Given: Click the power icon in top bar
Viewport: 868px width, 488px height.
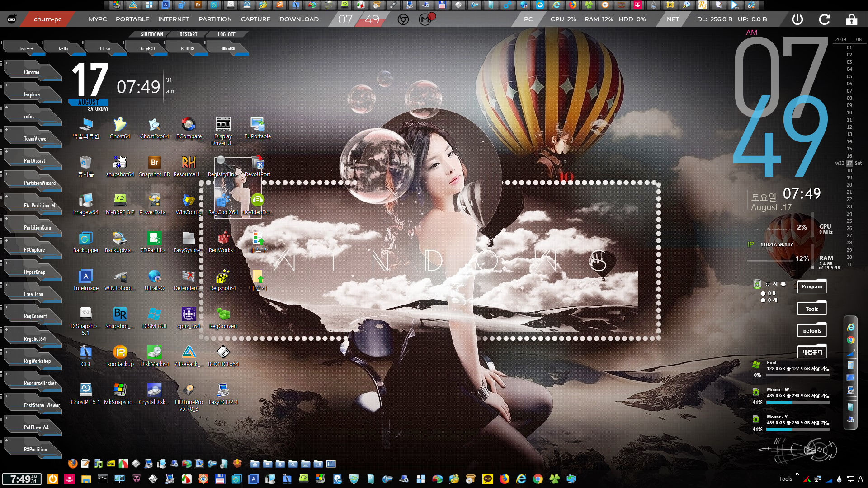Looking at the screenshot, I should 797,19.
